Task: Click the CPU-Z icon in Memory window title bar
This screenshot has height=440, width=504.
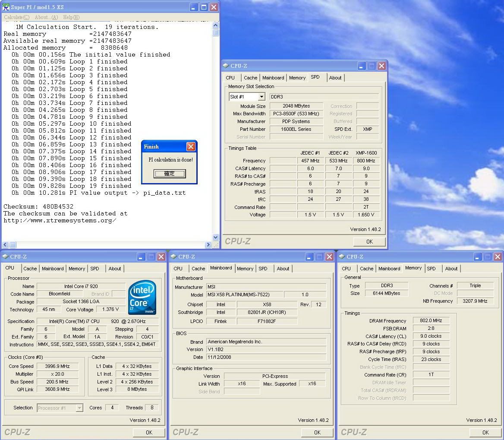Action: 342,256
